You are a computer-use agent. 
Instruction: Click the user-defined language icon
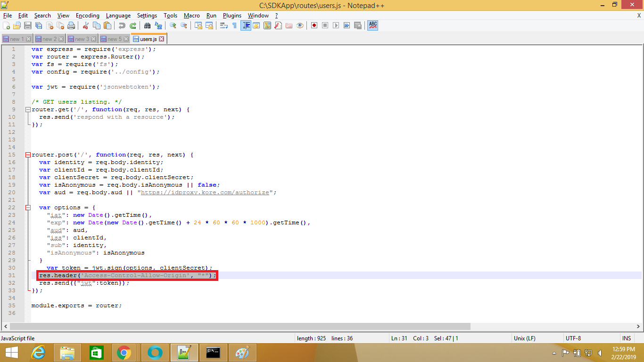[256, 25]
